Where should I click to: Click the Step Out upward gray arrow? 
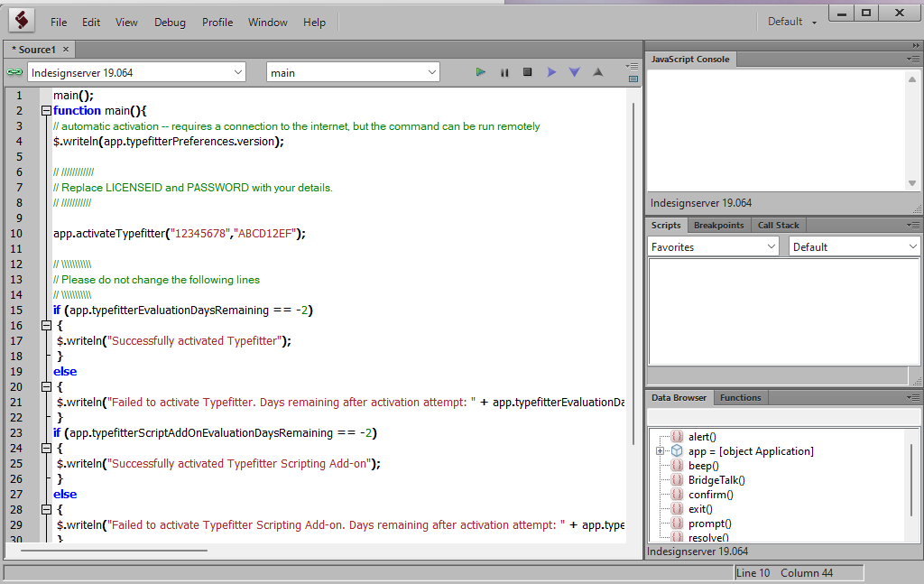597,72
